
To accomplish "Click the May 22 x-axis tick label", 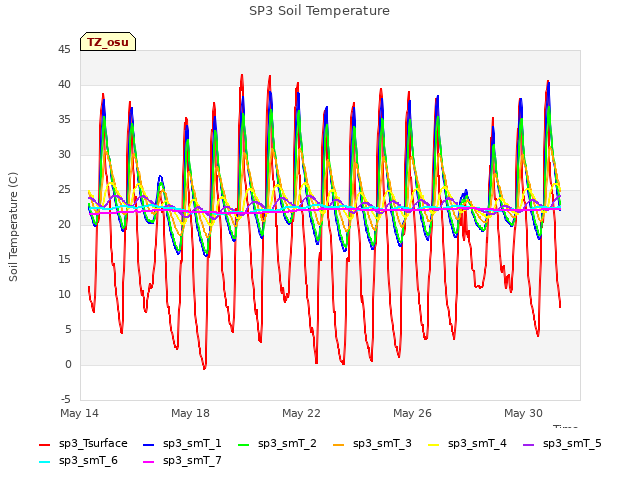I will [x=301, y=413].
